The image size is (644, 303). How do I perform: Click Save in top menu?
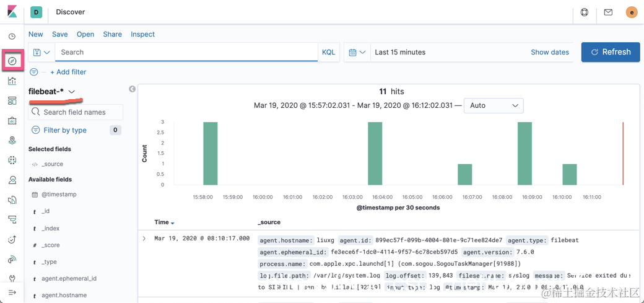[x=60, y=34]
